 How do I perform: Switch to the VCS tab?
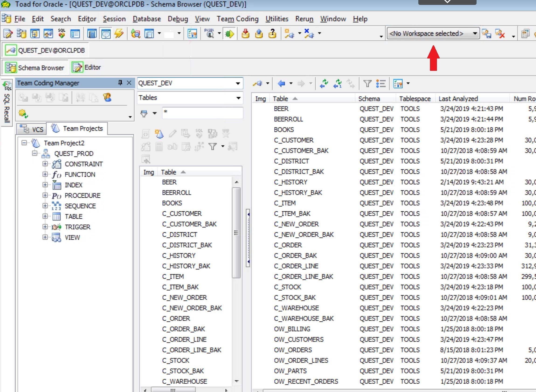(31, 129)
